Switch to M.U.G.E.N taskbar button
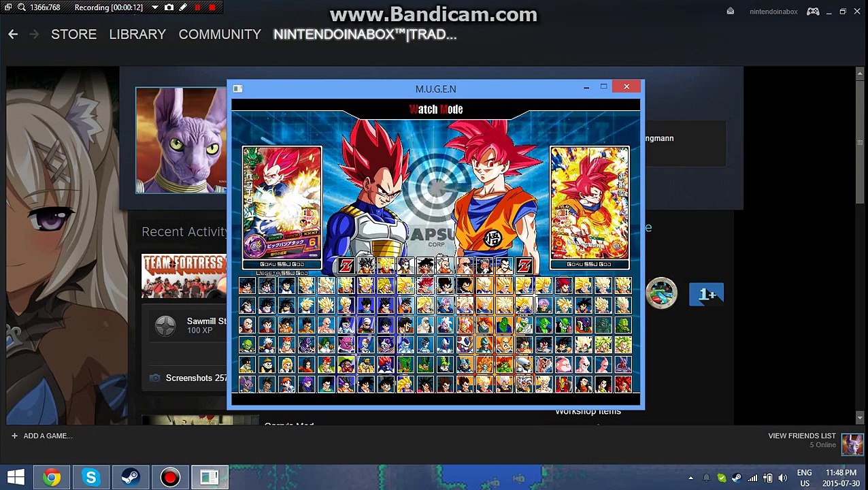Image resolution: width=868 pixels, height=490 pixels. coord(210,478)
